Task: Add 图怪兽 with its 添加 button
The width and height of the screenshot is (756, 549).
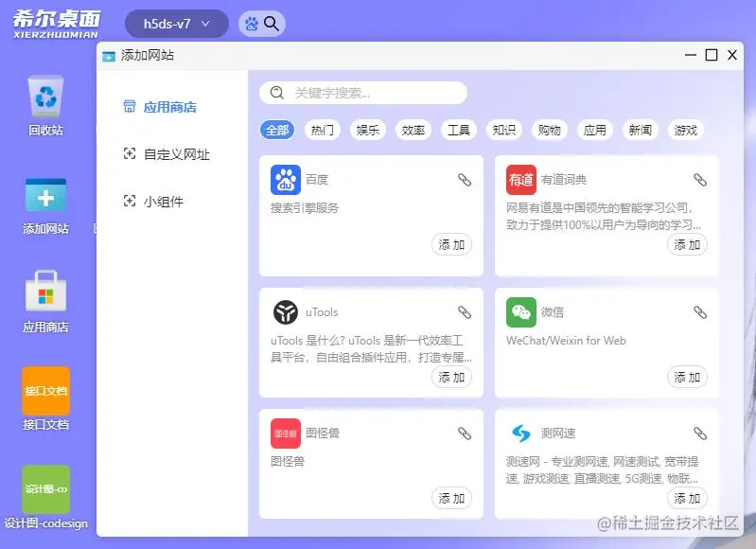Action: [451, 498]
